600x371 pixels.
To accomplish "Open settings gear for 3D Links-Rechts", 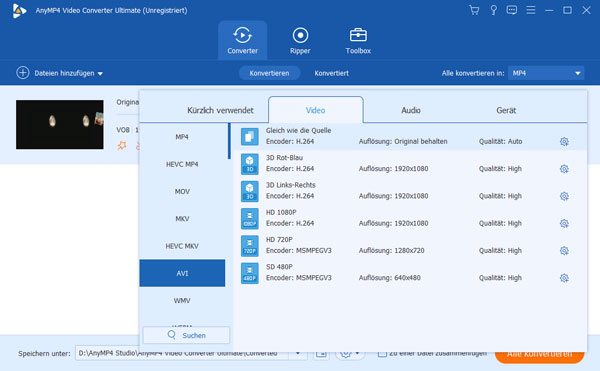I will pos(564,196).
